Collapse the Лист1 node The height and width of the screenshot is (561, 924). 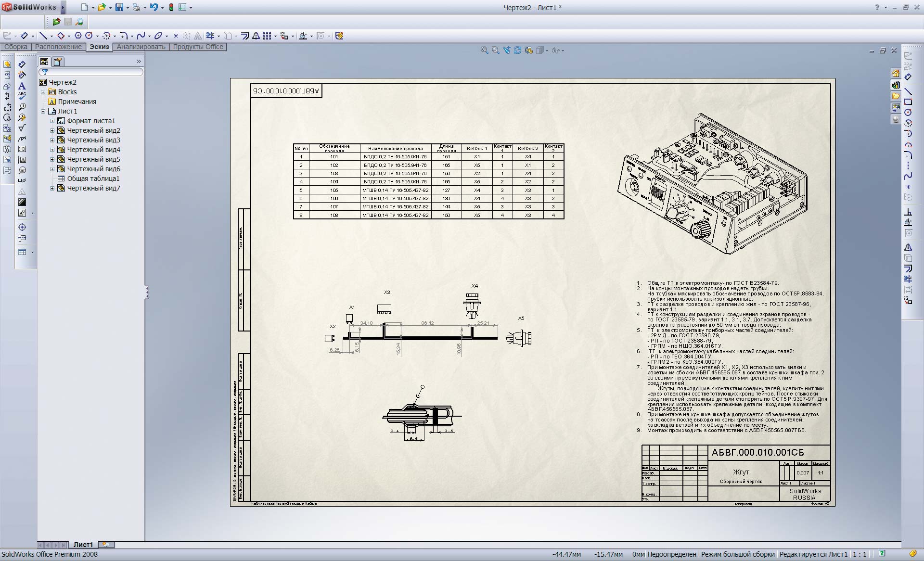[x=43, y=111]
